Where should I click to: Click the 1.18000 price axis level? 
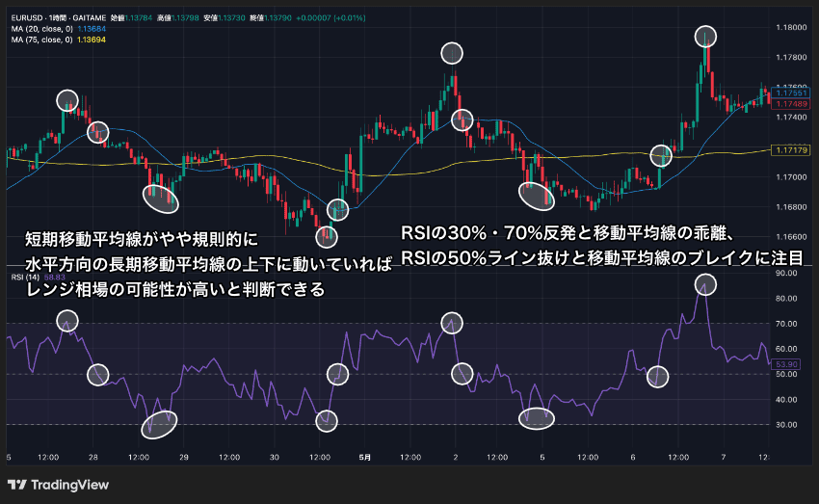coord(791,27)
